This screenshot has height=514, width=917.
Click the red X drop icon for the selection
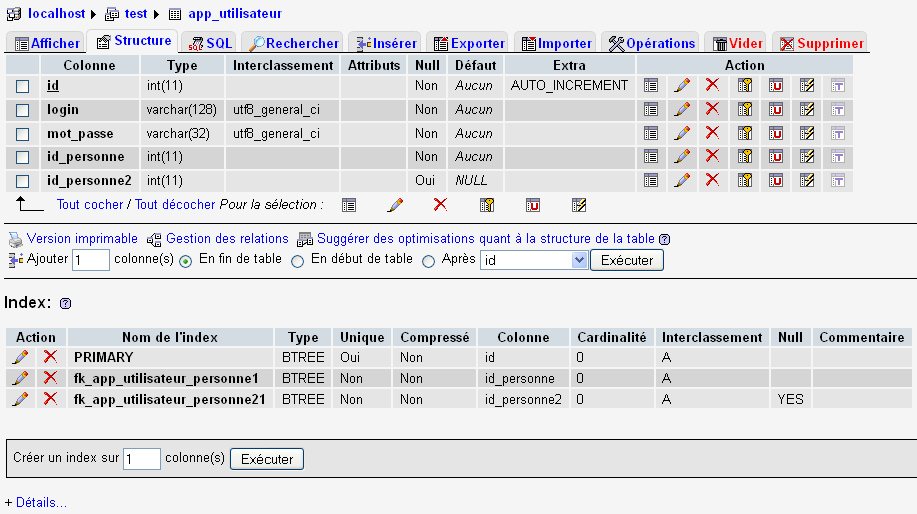pos(440,205)
